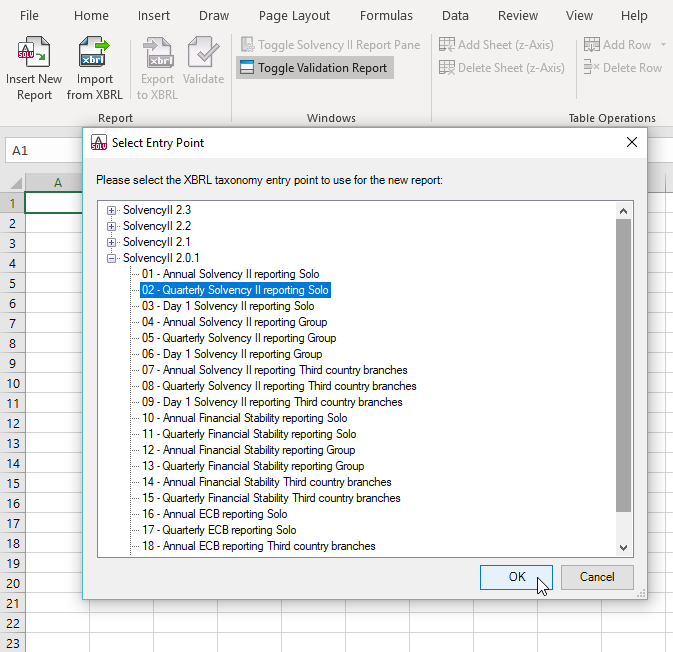Viewport: 673px width, 652px height.
Task: Open the Formulas ribbon tab
Action: coord(386,16)
